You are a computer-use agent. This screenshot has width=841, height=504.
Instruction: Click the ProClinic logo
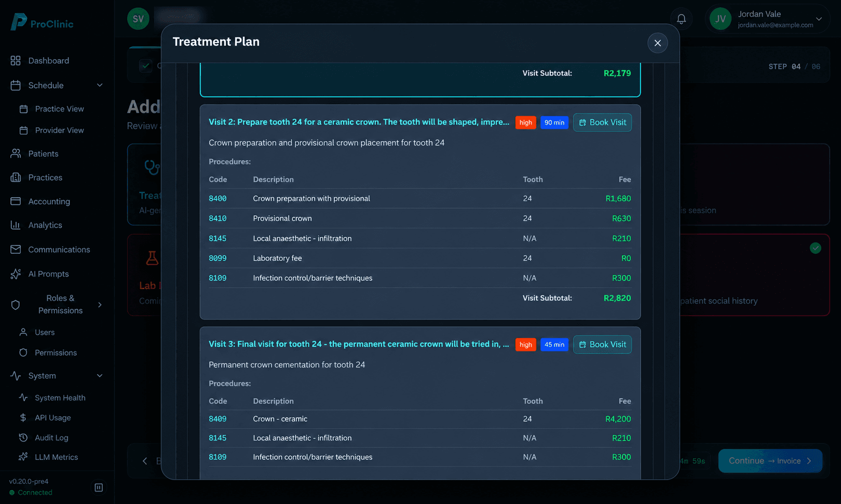[42, 22]
